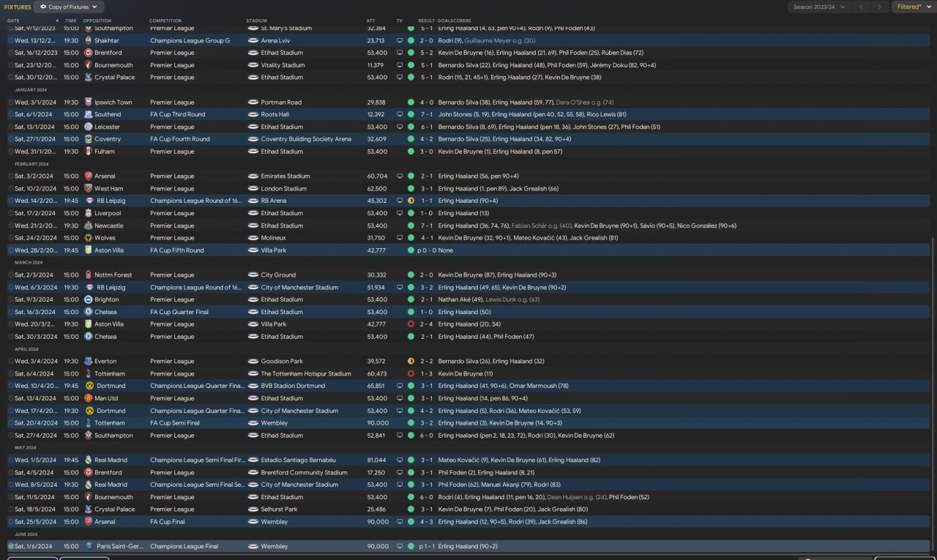Click the Wolves club badge

click(x=88, y=238)
